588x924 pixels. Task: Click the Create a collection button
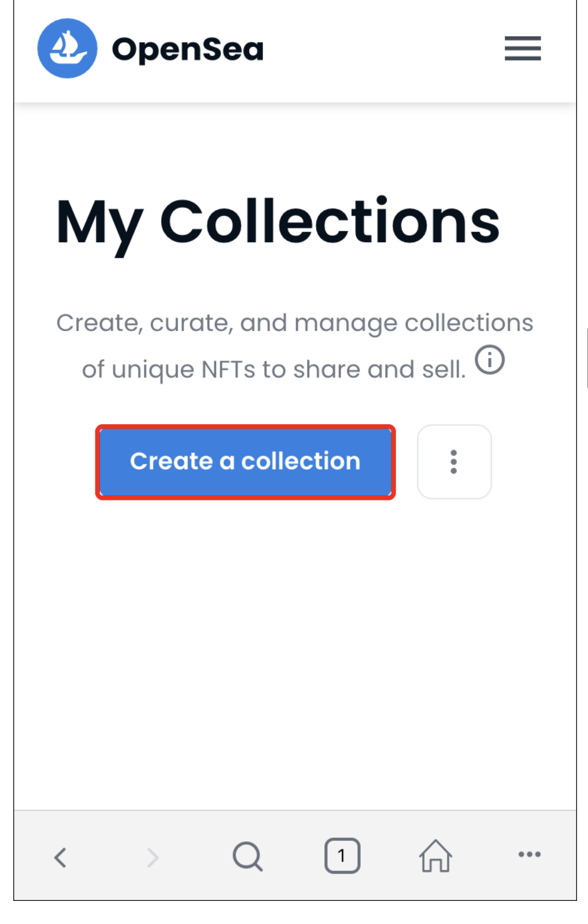(x=245, y=462)
